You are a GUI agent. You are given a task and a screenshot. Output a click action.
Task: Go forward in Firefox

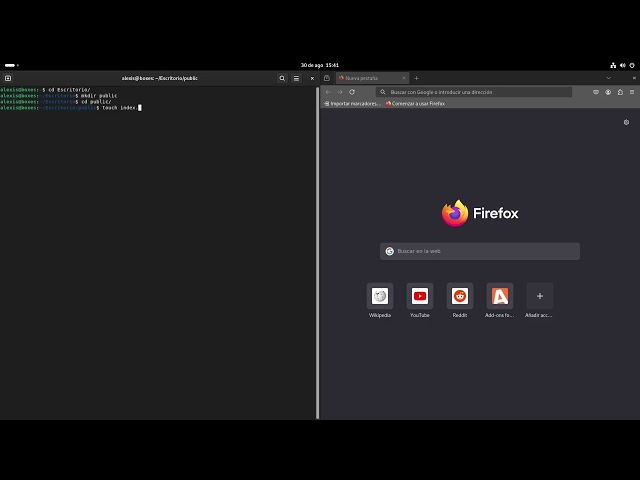340,92
